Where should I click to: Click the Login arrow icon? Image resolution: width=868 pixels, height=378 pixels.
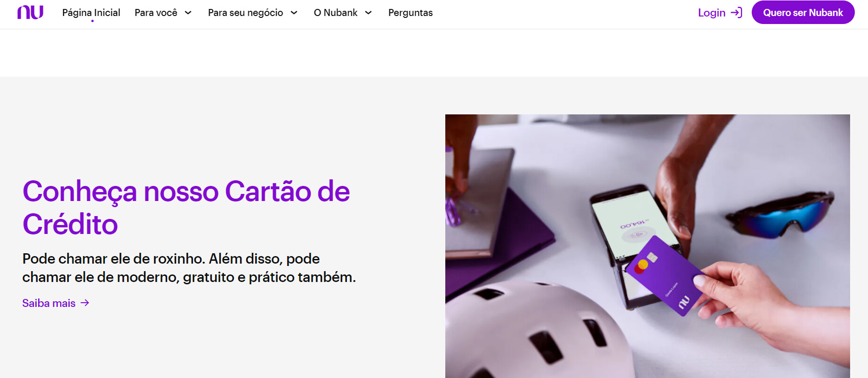pyautogui.click(x=737, y=13)
